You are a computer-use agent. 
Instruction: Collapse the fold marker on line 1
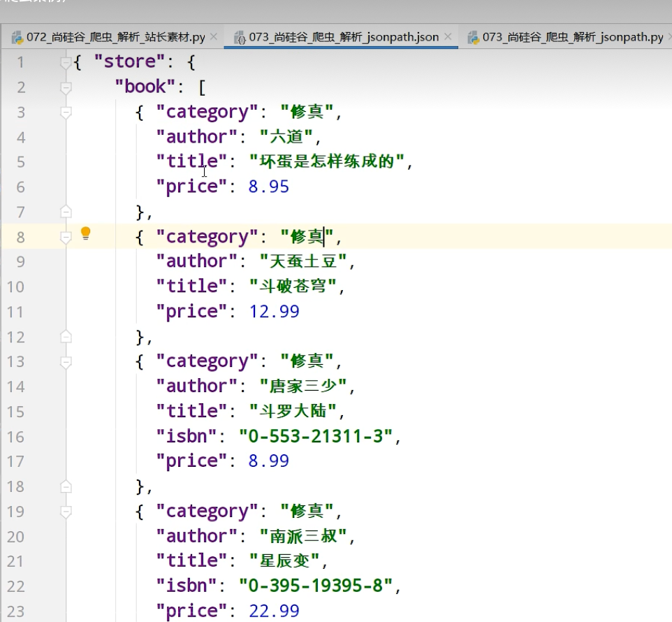click(x=66, y=63)
